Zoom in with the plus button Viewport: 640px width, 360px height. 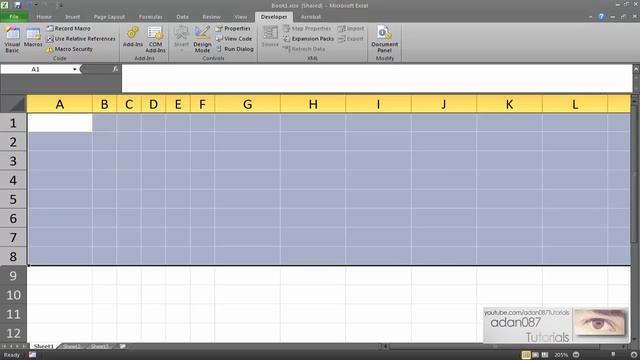tap(634, 355)
